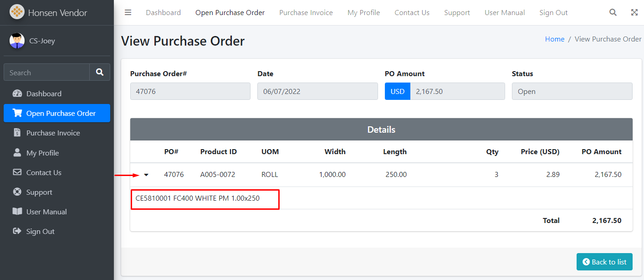
Task: Open Support in the top navigation
Action: point(457,13)
